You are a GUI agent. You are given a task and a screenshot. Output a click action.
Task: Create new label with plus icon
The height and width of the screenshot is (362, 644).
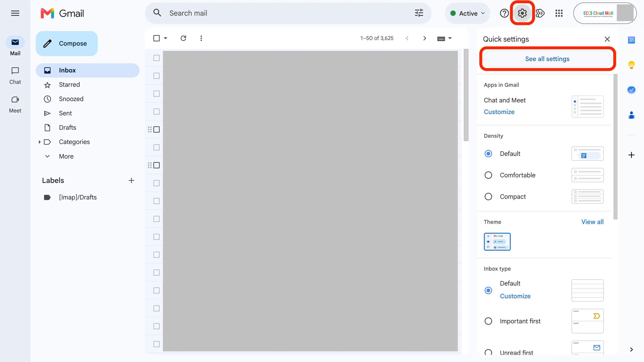point(131,180)
